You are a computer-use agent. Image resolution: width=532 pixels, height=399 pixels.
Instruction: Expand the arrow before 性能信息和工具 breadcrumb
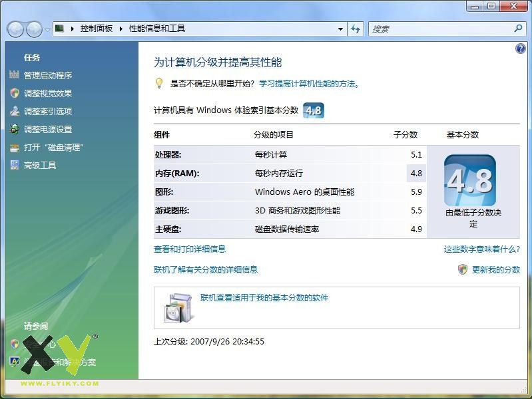(x=121, y=29)
